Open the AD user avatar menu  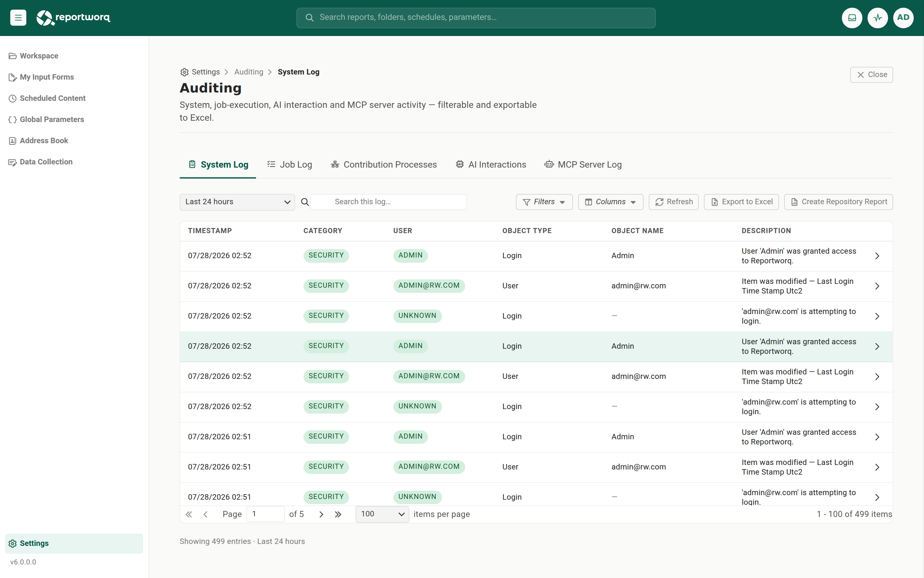(x=903, y=18)
